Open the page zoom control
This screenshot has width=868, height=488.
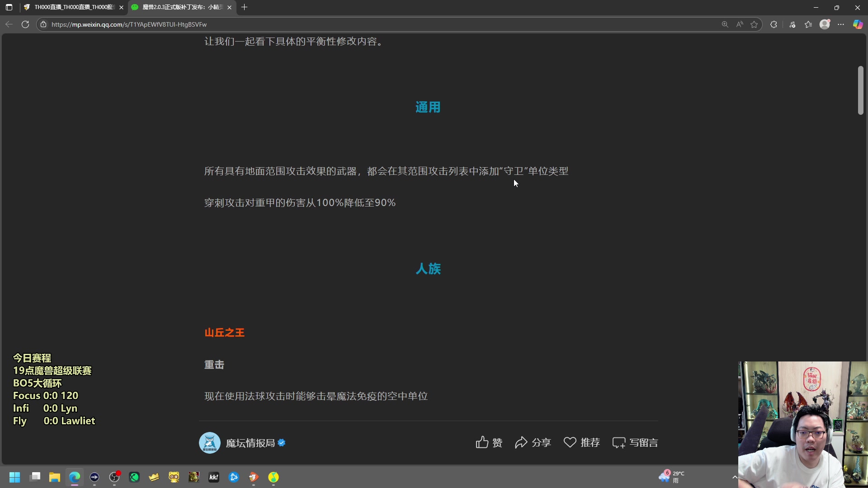pyautogui.click(x=725, y=24)
